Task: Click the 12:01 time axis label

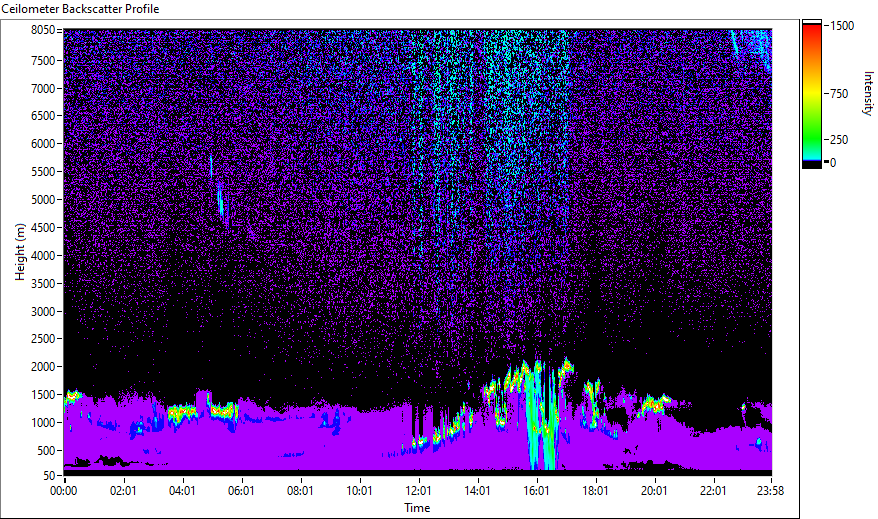Action: coord(418,491)
